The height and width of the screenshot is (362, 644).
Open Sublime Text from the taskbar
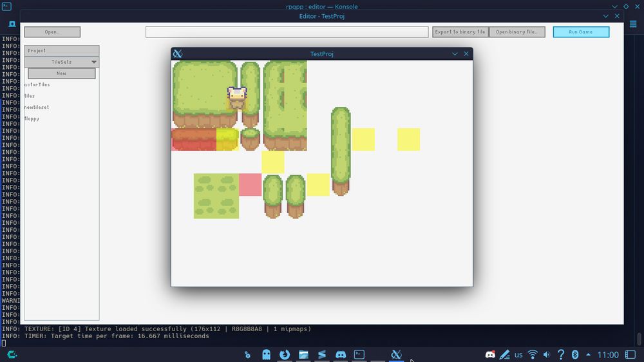(x=322, y=355)
